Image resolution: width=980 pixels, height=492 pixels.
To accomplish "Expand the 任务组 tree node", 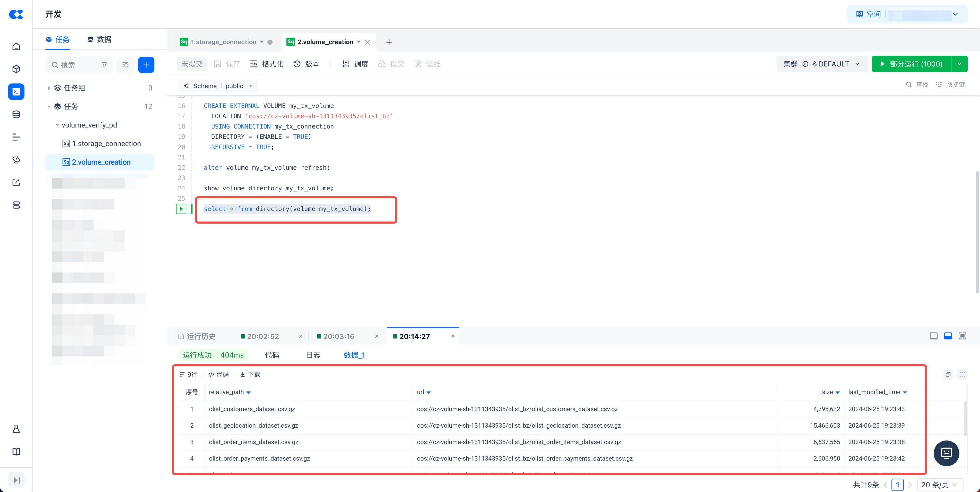I will click(x=49, y=88).
